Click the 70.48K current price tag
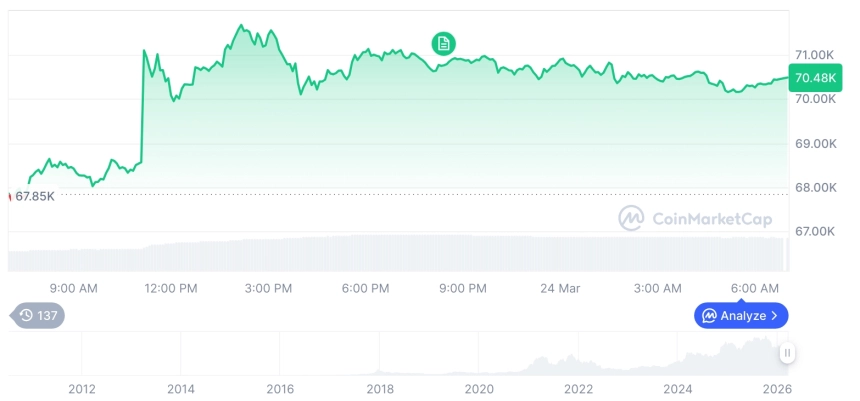The width and height of the screenshot is (860, 401). (813, 77)
